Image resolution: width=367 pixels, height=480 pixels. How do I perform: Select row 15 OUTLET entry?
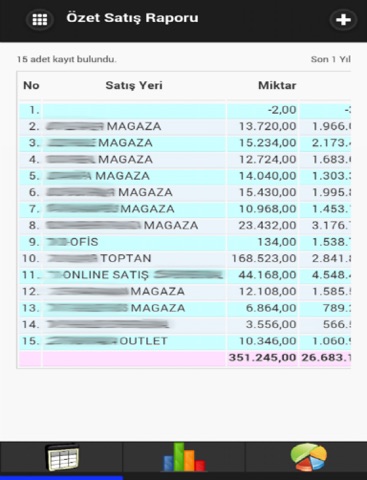[x=185, y=341]
